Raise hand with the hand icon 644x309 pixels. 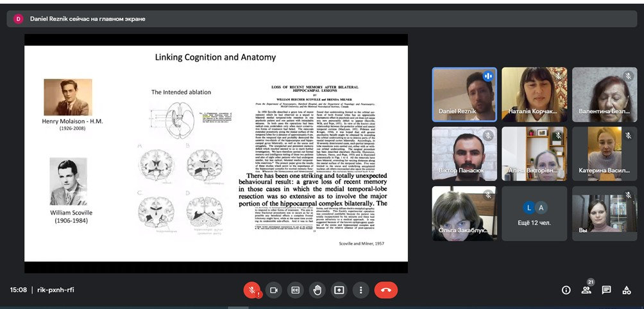pyautogui.click(x=317, y=290)
